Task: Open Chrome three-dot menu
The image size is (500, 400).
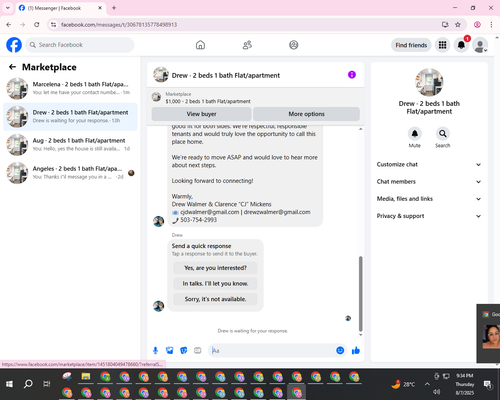Action: pos(491,24)
